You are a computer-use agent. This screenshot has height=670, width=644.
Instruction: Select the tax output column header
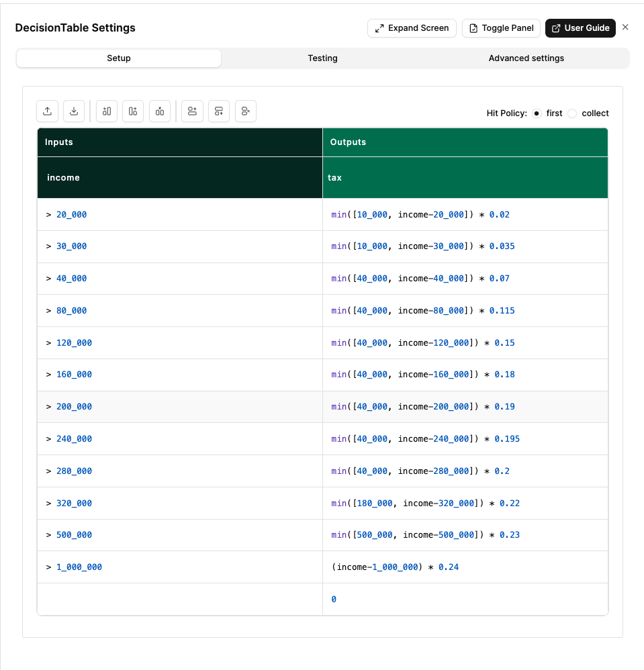pyautogui.click(x=465, y=177)
